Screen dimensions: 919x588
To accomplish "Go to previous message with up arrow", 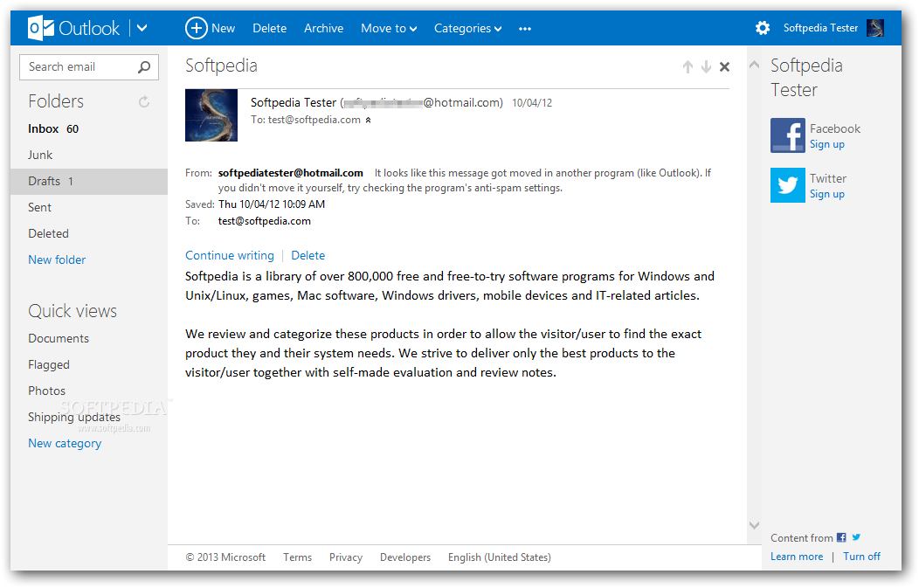I will (x=688, y=66).
